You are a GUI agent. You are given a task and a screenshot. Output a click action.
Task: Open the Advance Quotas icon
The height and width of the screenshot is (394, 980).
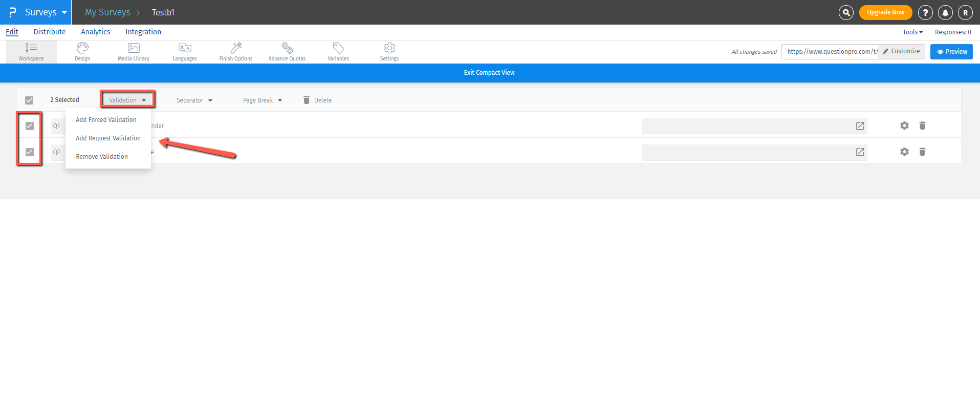[287, 48]
